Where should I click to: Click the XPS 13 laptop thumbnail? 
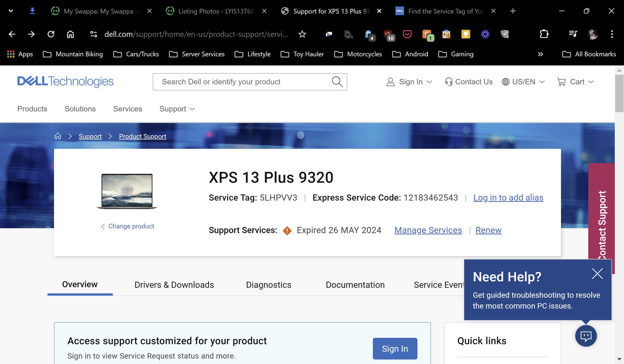click(127, 191)
